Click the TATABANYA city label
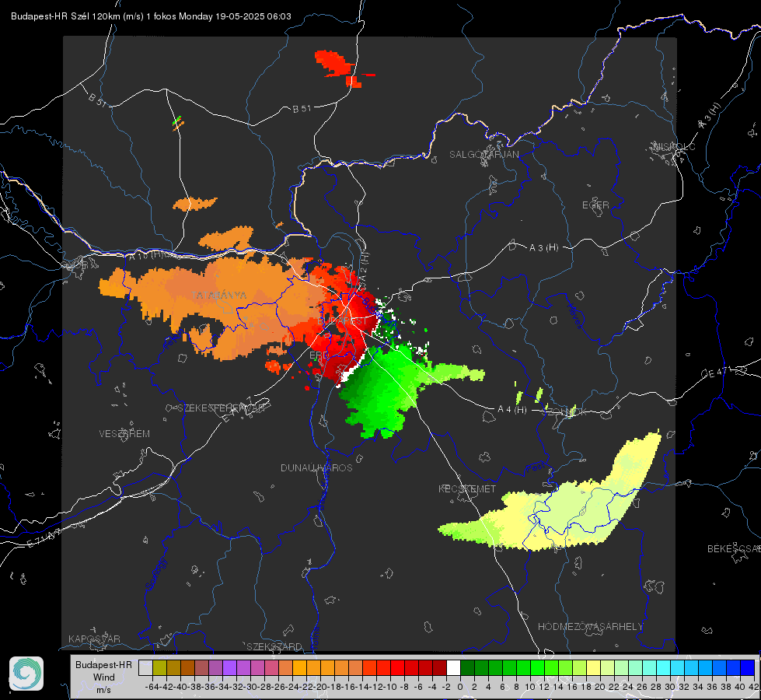Screen dimensions: 761x700 coord(218,296)
